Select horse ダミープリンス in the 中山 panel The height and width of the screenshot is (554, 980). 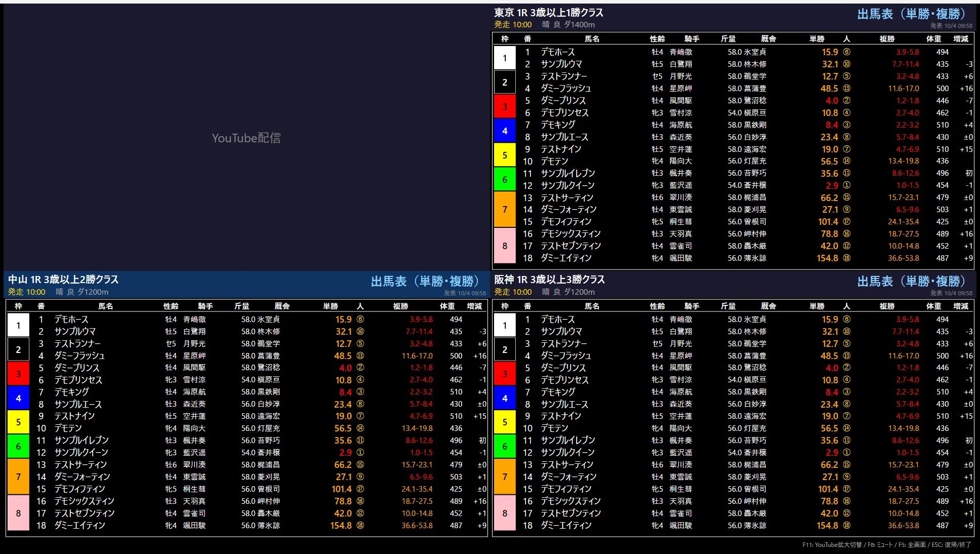click(77, 368)
